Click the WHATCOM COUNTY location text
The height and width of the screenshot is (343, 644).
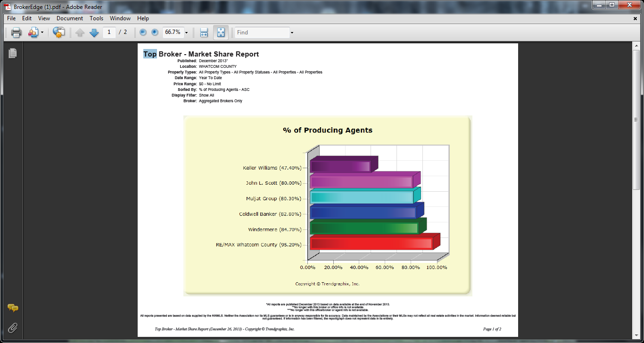[218, 66]
